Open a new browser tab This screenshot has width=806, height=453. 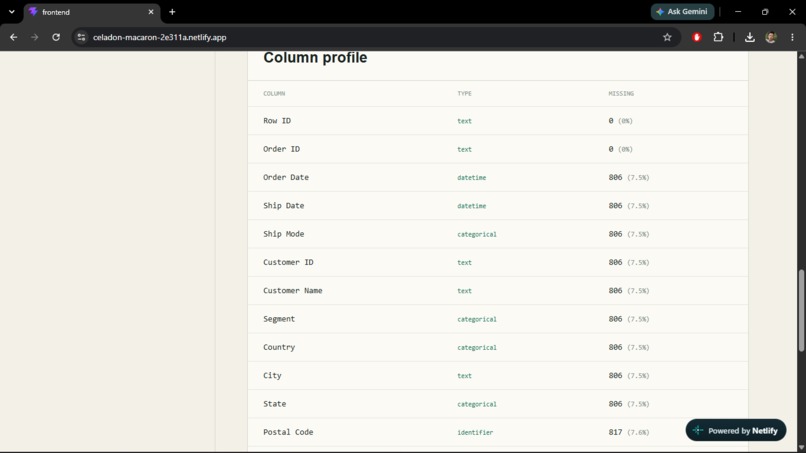click(x=172, y=12)
